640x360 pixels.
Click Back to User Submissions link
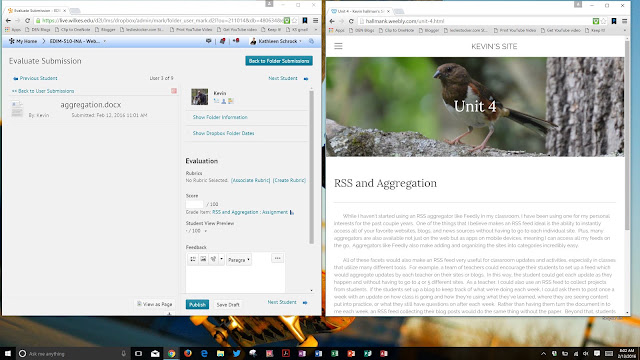[43, 91]
